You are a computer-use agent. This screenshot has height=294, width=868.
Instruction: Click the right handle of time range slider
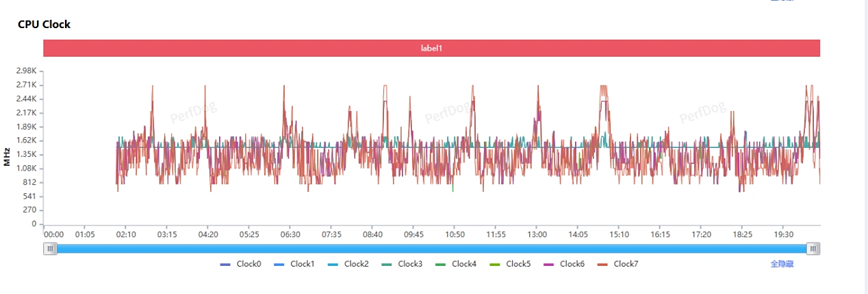813,249
